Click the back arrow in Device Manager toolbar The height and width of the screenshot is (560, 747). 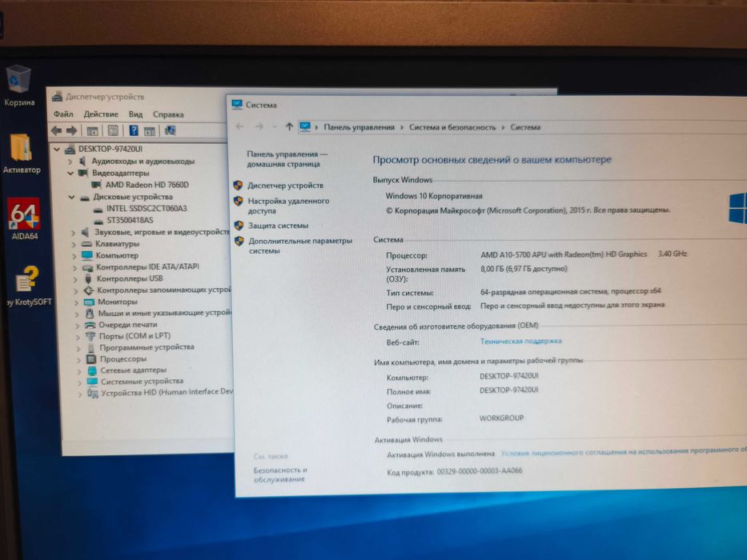57,130
